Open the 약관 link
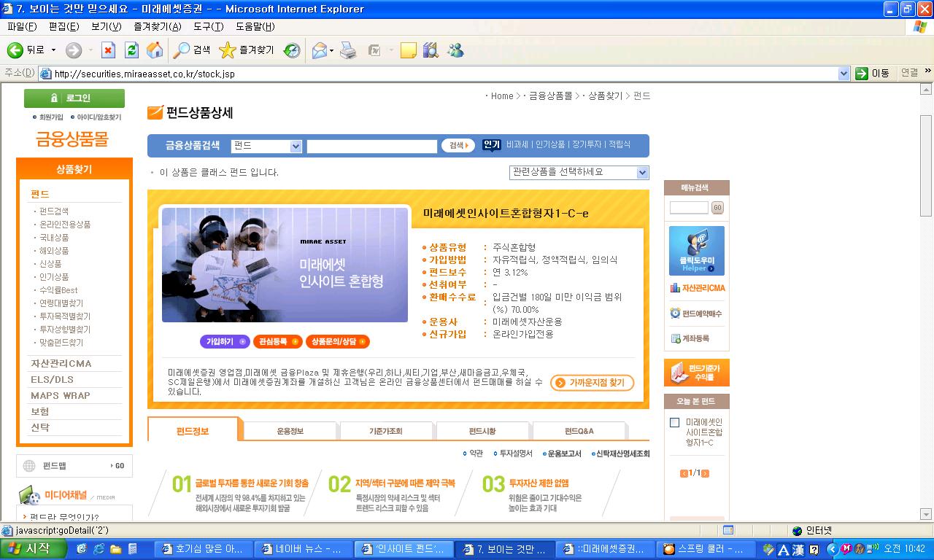Screen dimensions: 934x560 click(x=476, y=454)
